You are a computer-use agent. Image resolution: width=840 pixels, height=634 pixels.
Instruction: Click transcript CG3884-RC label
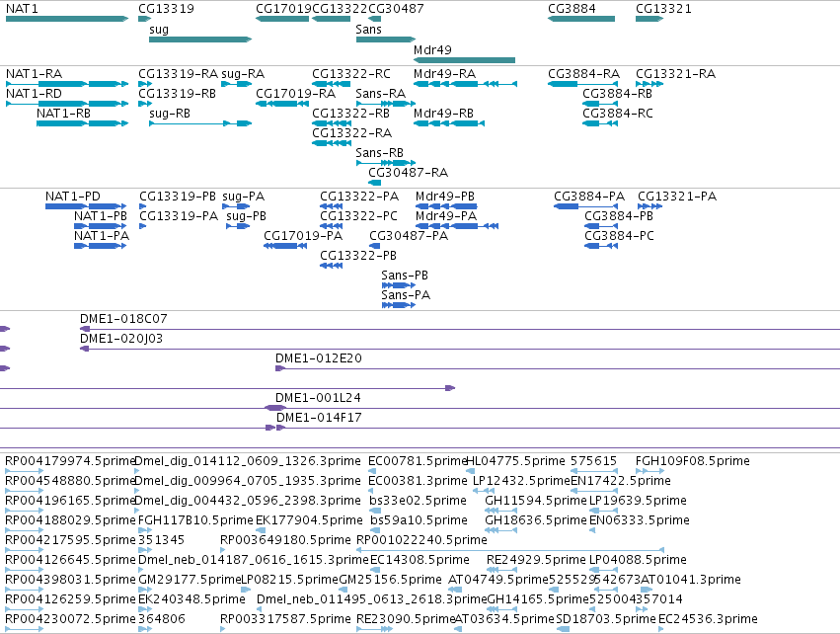[x=618, y=114]
